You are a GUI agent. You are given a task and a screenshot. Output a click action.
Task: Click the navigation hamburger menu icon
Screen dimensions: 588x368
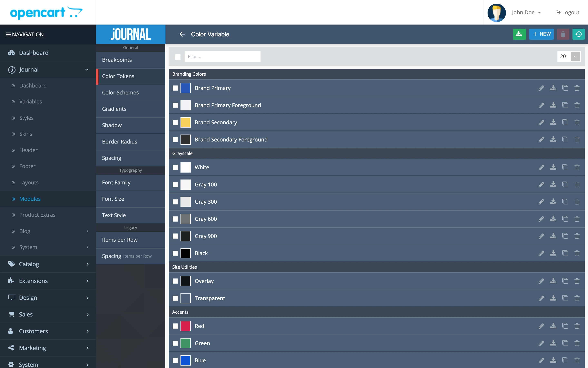(x=8, y=35)
